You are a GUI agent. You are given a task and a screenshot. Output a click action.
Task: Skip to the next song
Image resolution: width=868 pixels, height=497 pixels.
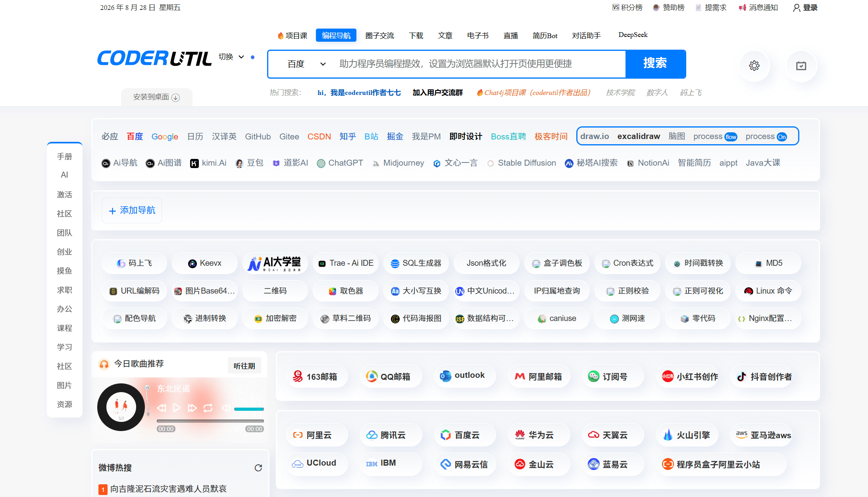(192, 408)
